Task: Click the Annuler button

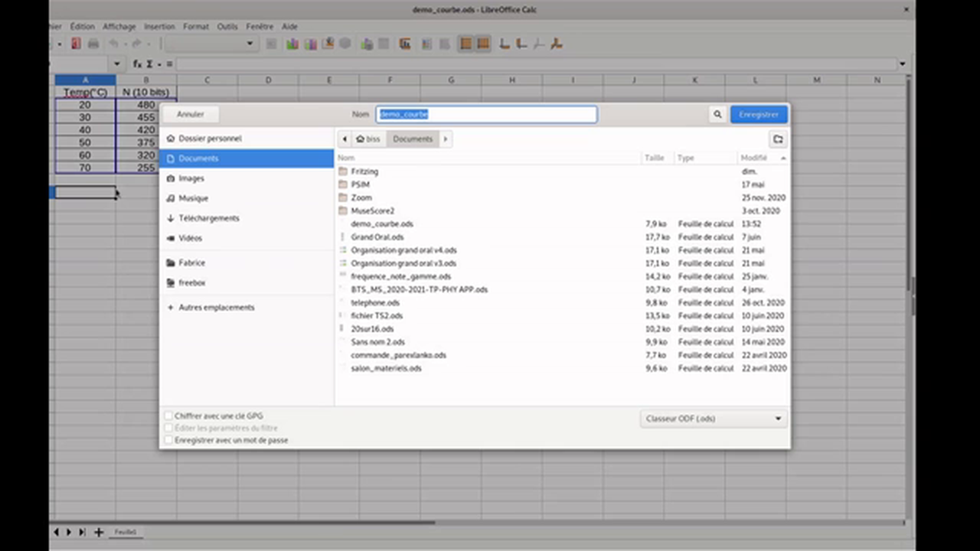Action: click(190, 114)
